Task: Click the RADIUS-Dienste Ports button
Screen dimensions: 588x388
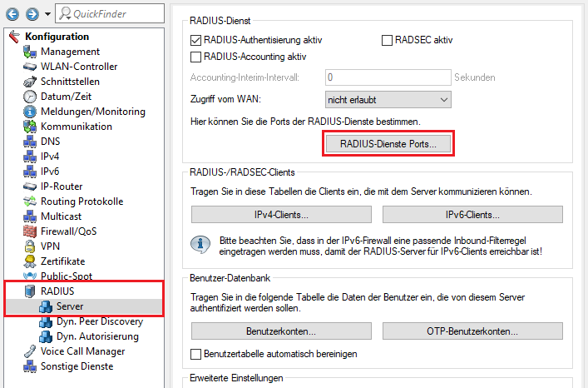Action: click(x=388, y=144)
